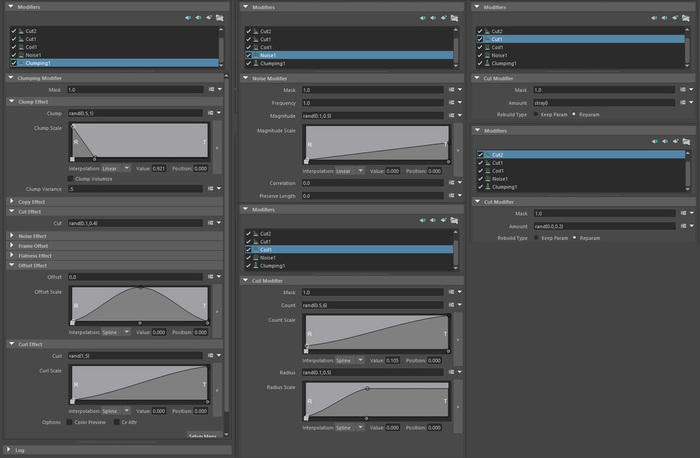Click the control point on the Radius Scale curve
700x458 pixels.
click(368, 388)
